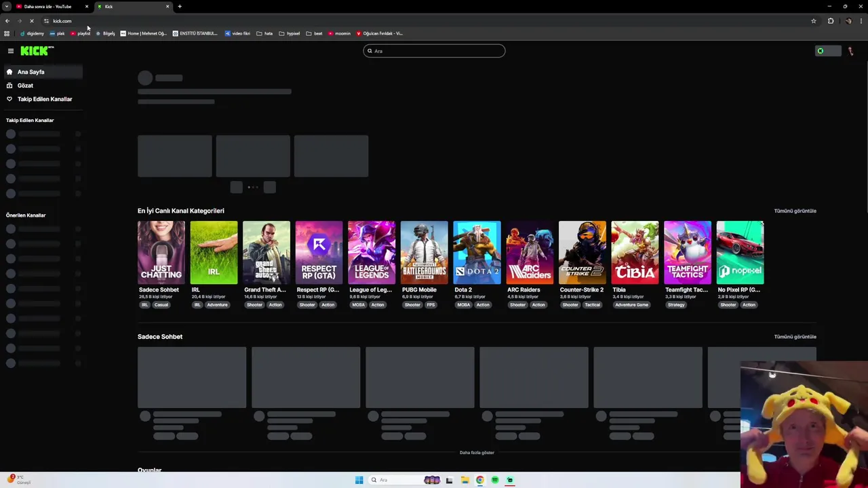Open the Dota 2 category cover

pyautogui.click(x=477, y=252)
